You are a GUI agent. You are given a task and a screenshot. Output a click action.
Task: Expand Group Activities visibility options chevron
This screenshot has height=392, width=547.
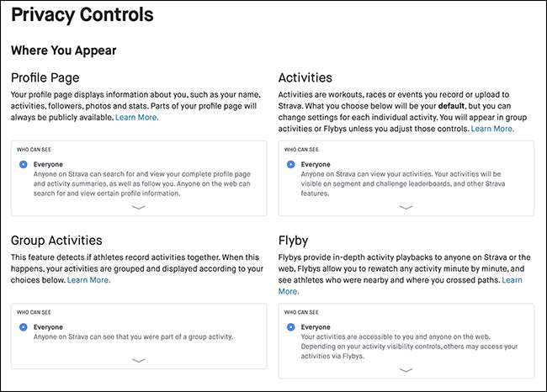click(x=139, y=360)
